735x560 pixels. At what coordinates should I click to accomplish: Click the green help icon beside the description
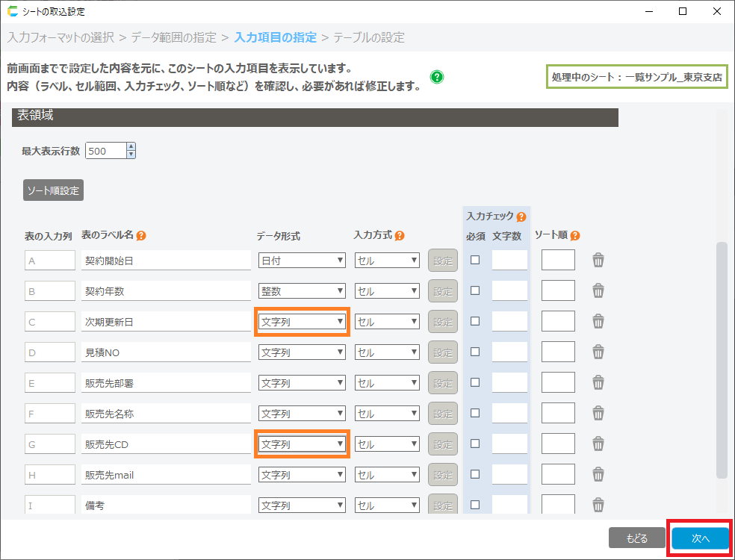click(437, 77)
